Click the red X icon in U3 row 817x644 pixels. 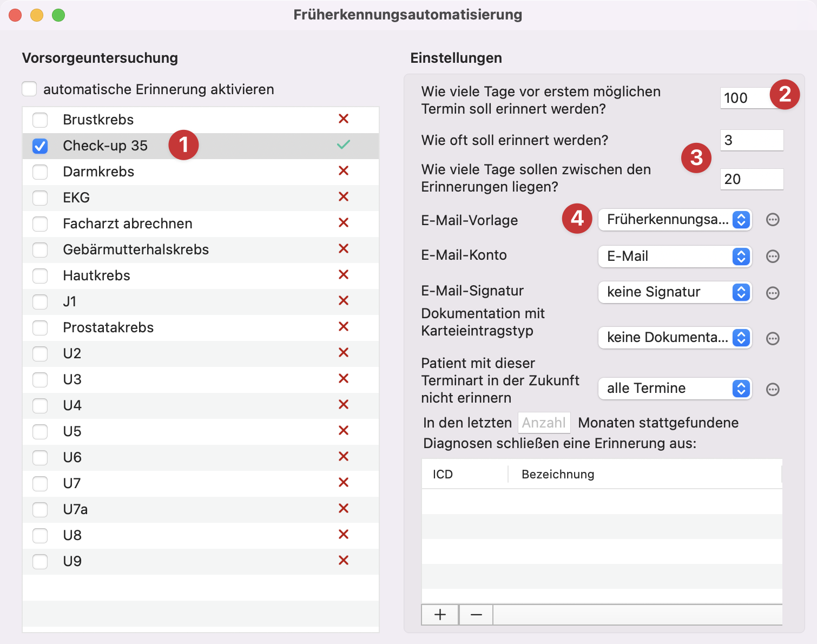pos(343,378)
